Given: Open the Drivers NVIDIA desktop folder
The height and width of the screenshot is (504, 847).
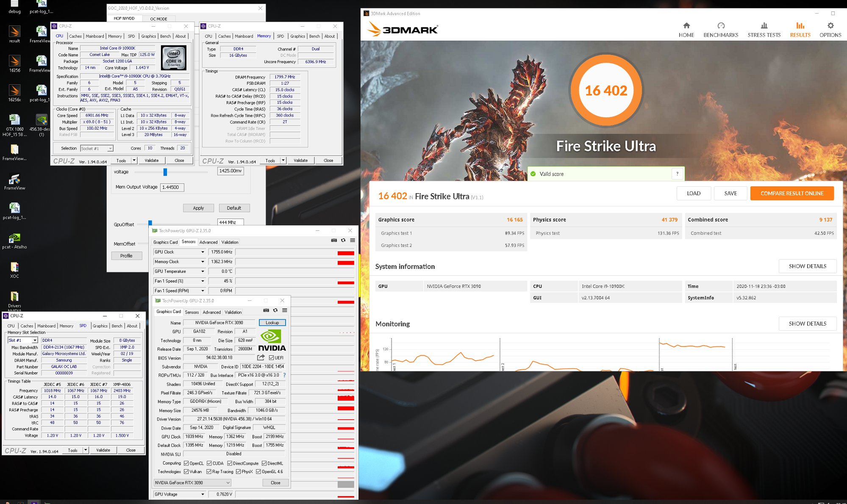Looking at the screenshot, I should tap(14, 300).
